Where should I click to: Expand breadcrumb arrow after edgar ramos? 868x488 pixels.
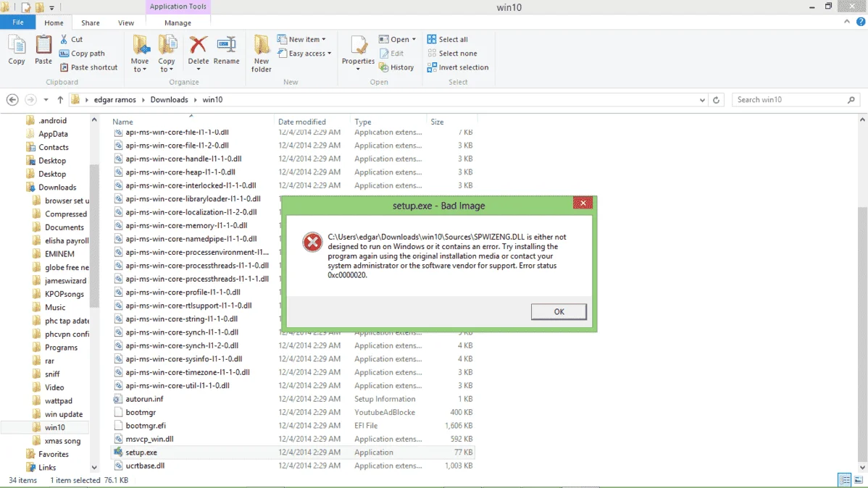pos(143,100)
